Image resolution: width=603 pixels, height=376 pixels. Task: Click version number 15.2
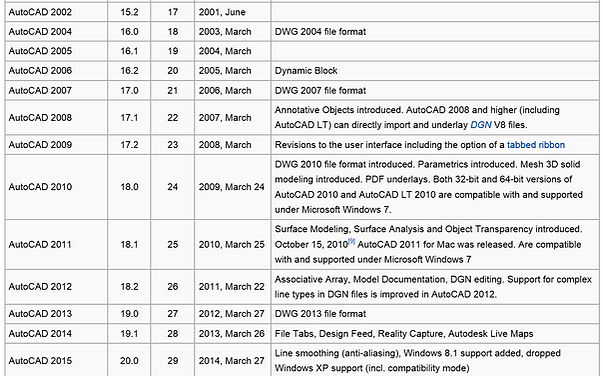pos(129,12)
